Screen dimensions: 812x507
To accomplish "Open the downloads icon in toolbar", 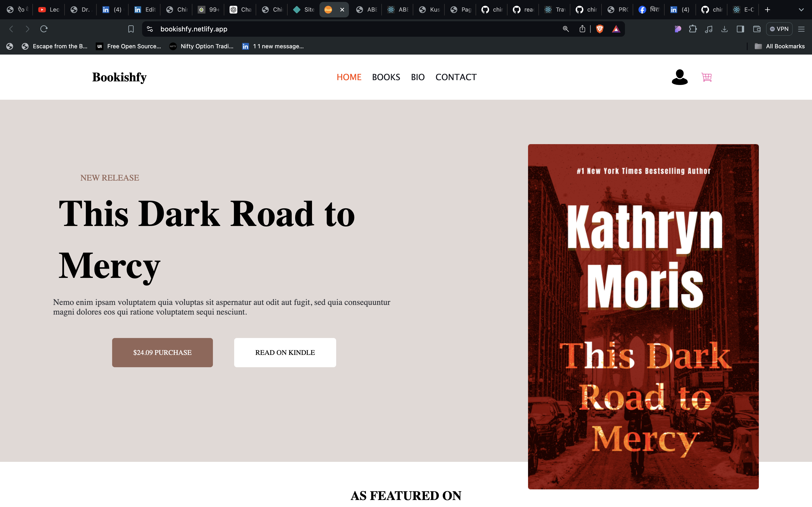I will point(725,29).
